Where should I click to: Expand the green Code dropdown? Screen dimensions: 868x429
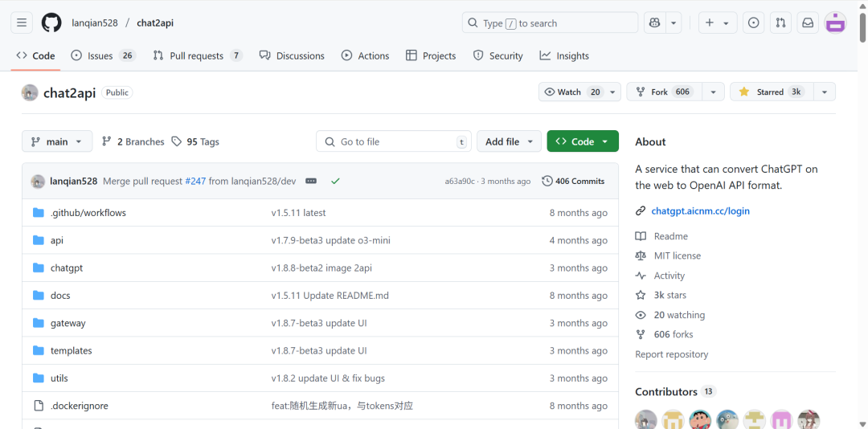click(x=583, y=141)
